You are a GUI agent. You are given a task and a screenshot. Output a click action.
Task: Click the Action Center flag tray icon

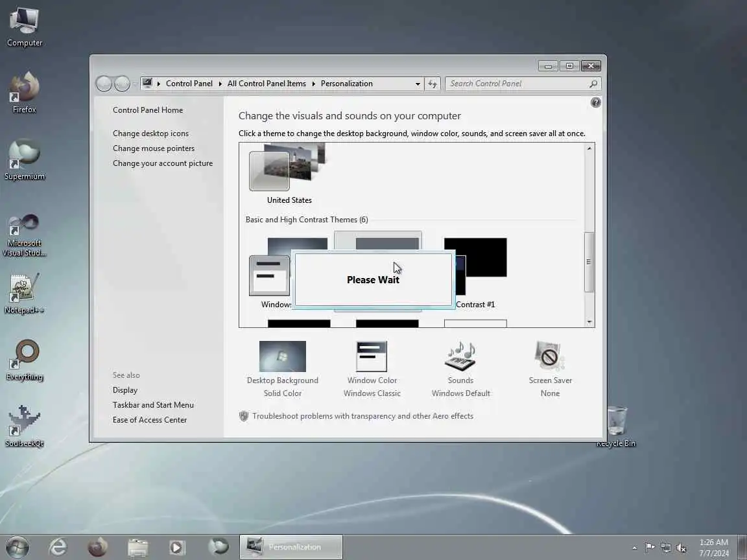pyautogui.click(x=649, y=548)
